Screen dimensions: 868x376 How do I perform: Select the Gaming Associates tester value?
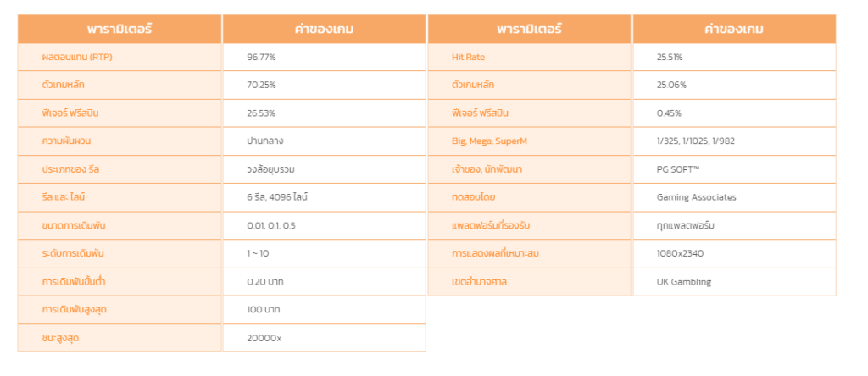pyautogui.click(x=697, y=197)
